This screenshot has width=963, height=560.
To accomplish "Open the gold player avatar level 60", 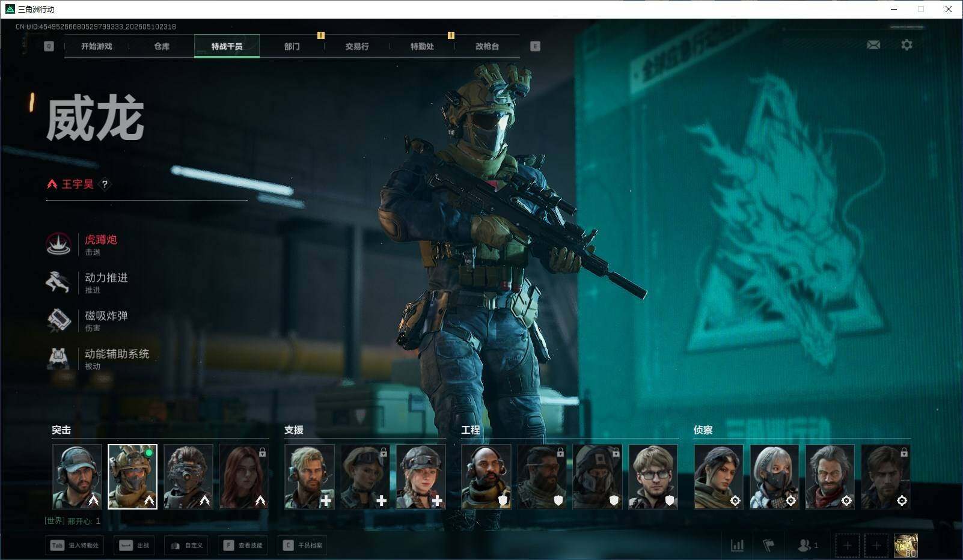I will pyautogui.click(x=905, y=545).
